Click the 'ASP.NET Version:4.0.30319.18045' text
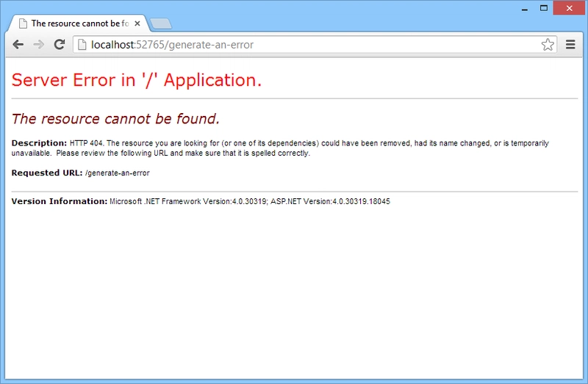Screen dimensions: 588x384 pyautogui.click(x=330, y=202)
